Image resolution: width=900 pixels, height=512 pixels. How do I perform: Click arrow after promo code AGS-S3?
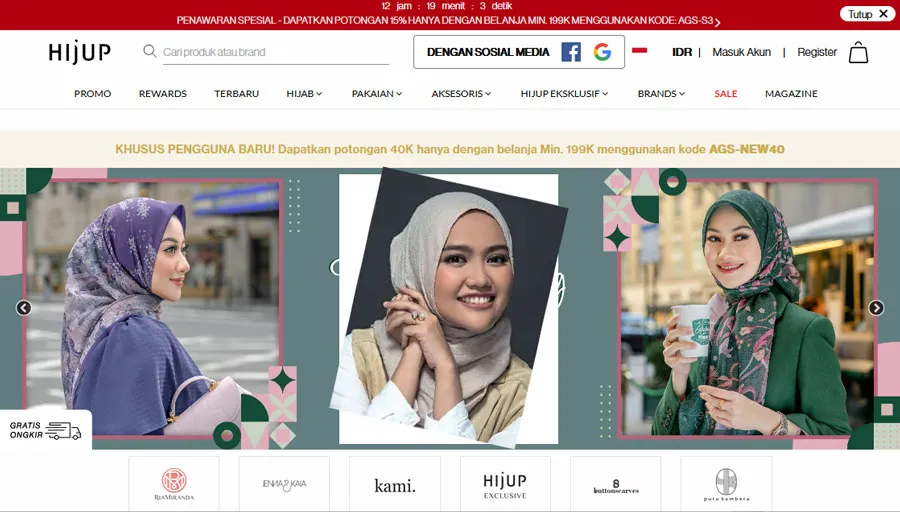point(717,22)
